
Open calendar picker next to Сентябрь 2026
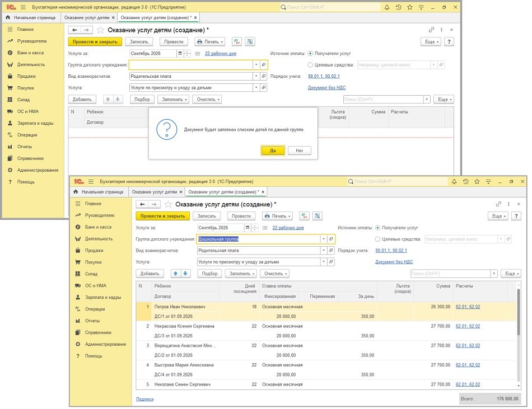248,228
